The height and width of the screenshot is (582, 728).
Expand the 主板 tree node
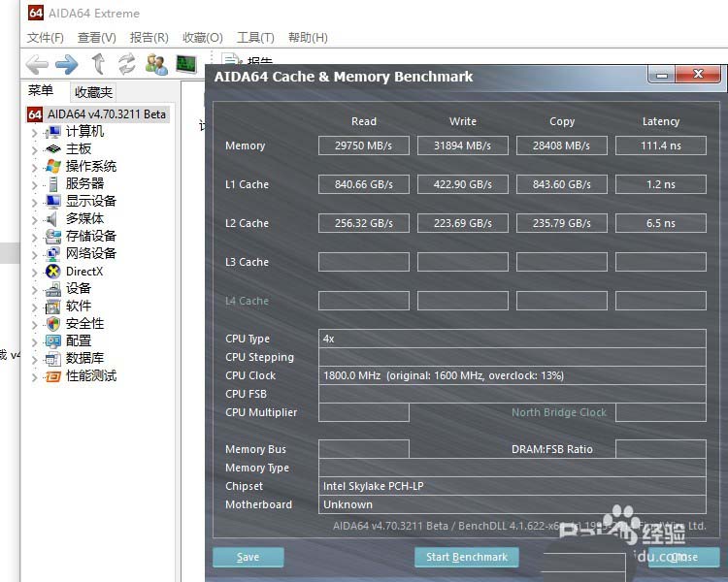[x=34, y=150]
